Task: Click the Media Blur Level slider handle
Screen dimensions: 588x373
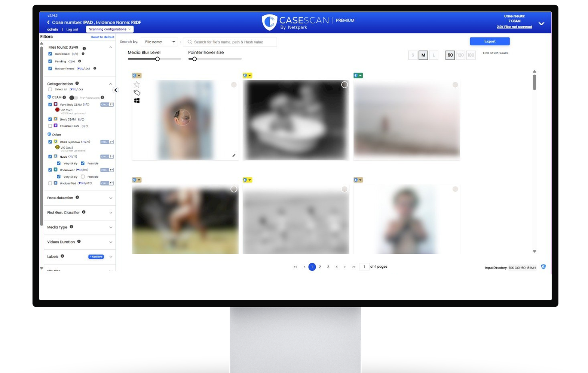Action: (x=157, y=59)
